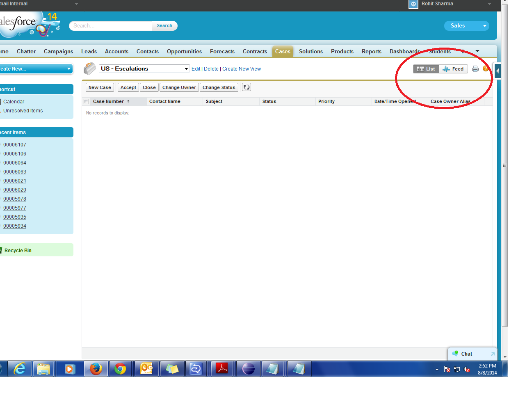This screenshot has height=420, width=525.
Task: Open Windows Explorer folder on the taskbar
Action: pyautogui.click(x=43, y=369)
